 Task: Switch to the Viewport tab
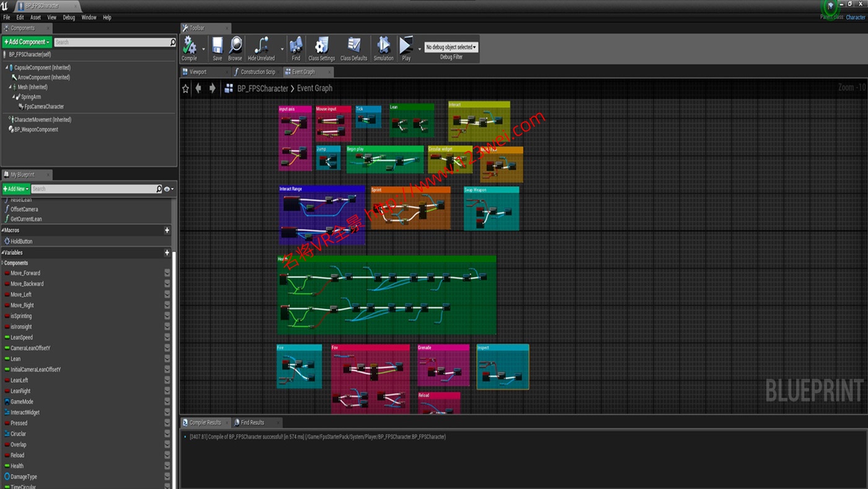198,72
